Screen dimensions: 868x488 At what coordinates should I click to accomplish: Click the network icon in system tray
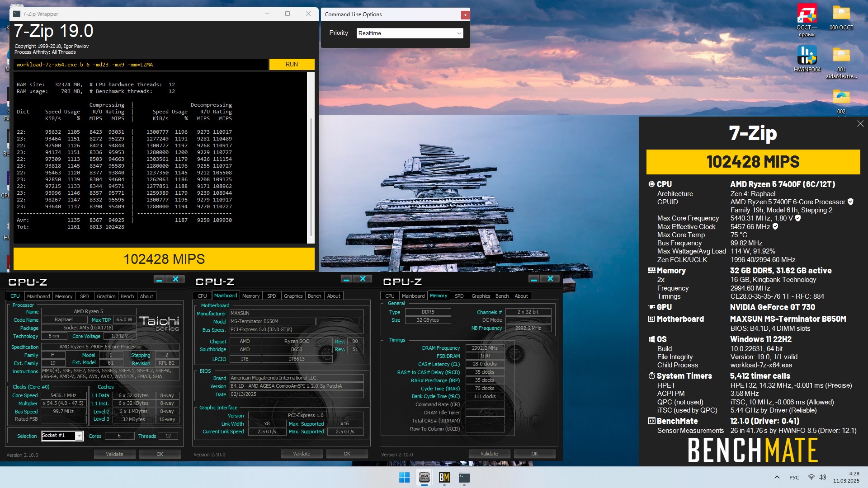pyautogui.click(x=811, y=477)
